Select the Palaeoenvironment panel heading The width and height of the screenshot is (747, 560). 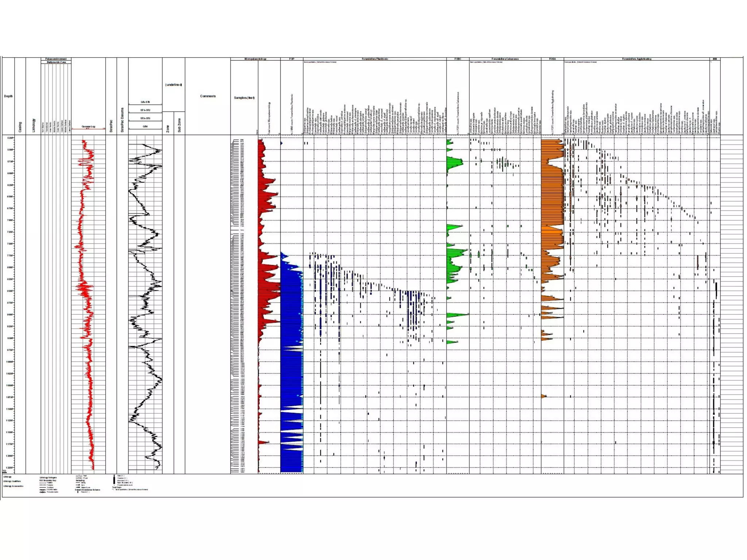[56, 59]
